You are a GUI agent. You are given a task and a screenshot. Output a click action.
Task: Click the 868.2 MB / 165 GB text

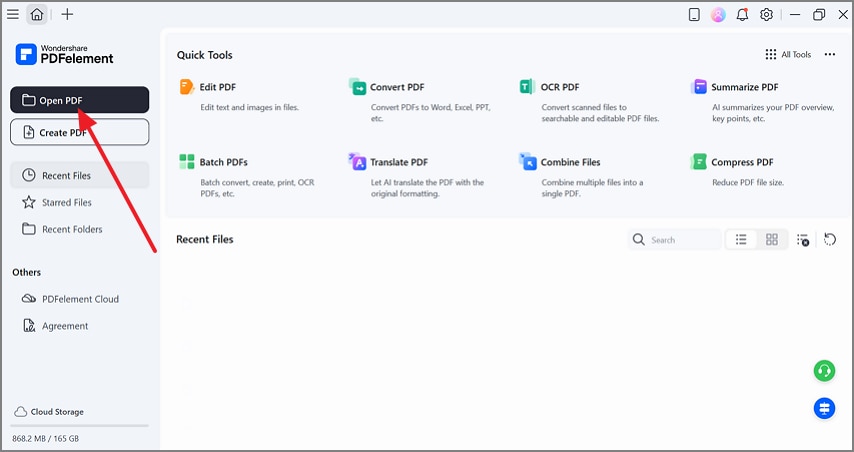46,438
